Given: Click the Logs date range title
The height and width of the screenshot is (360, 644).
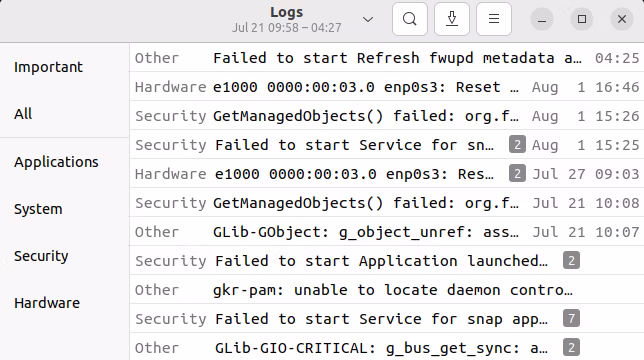Looking at the screenshot, I should [x=287, y=28].
